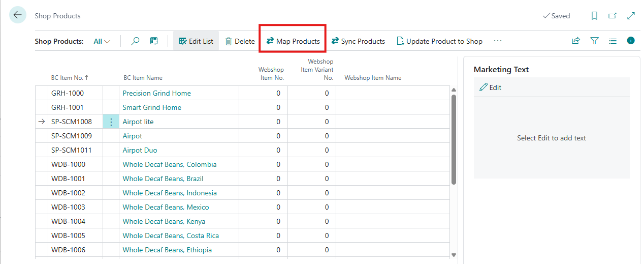Click Sync Products

coord(358,41)
